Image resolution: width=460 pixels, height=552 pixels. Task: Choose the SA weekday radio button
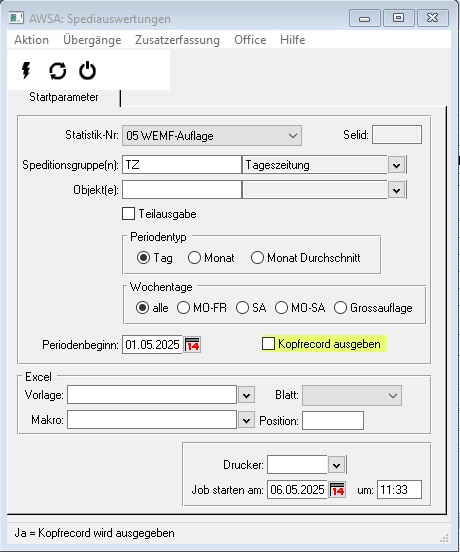(242, 308)
